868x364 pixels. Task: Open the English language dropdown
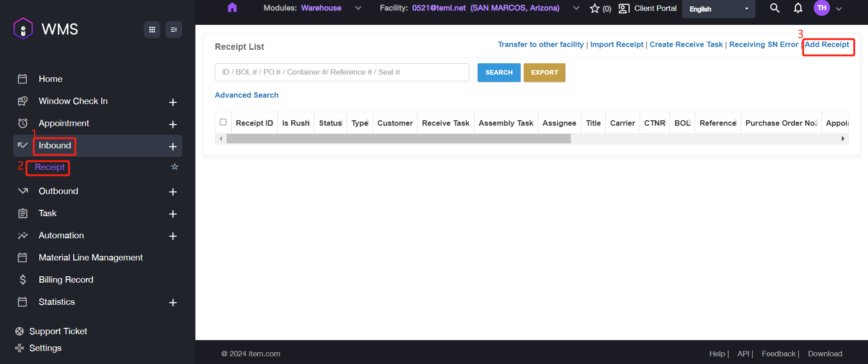tap(718, 9)
